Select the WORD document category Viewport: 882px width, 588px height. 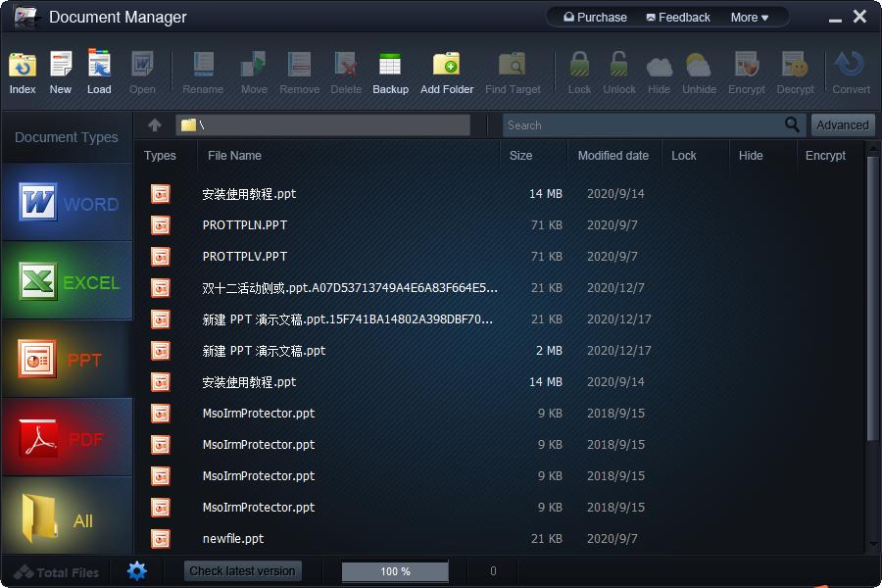click(66, 204)
